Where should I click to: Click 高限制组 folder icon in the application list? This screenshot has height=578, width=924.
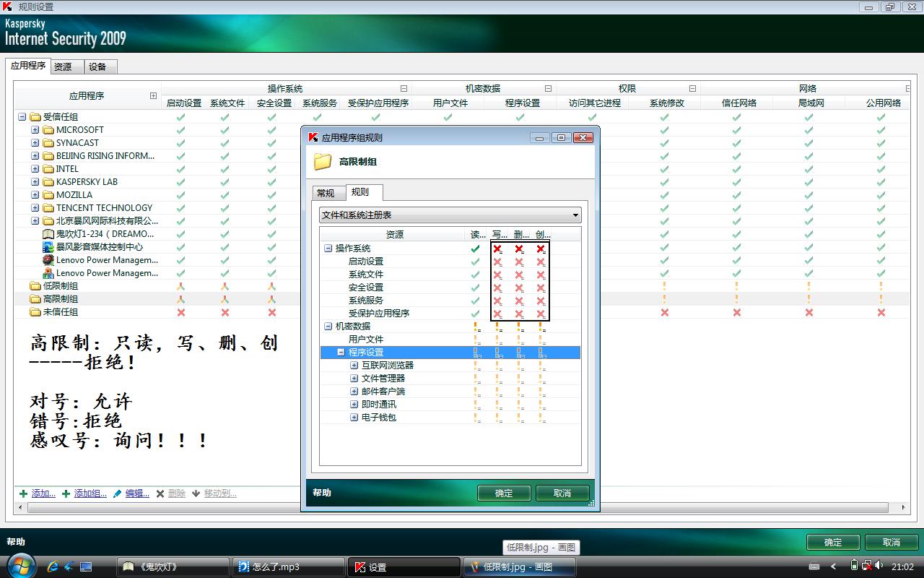click(x=35, y=299)
